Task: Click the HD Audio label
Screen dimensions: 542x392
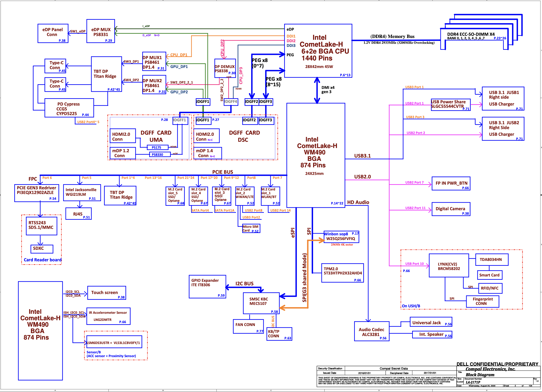Action: pyautogui.click(x=358, y=202)
